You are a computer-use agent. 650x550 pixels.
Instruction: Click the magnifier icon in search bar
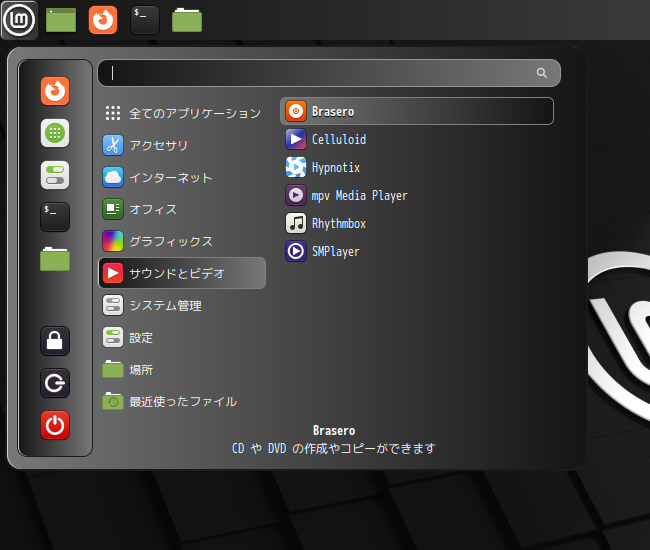coord(541,73)
